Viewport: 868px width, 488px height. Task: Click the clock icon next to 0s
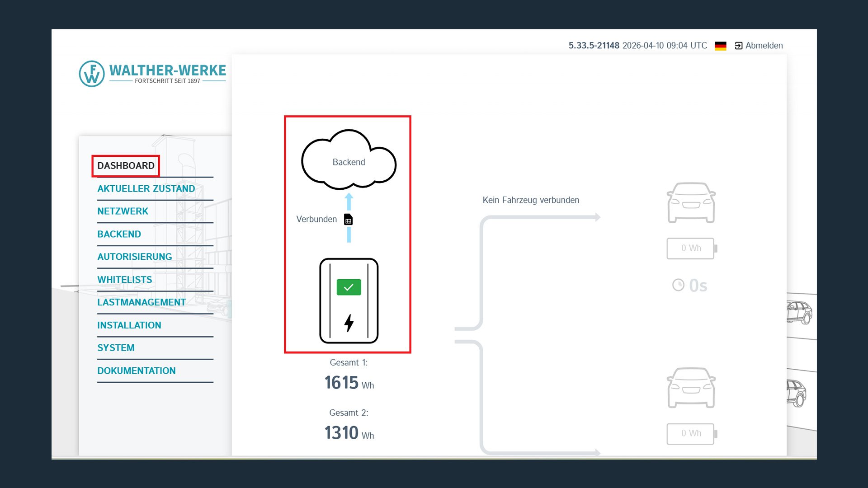(x=678, y=285)
